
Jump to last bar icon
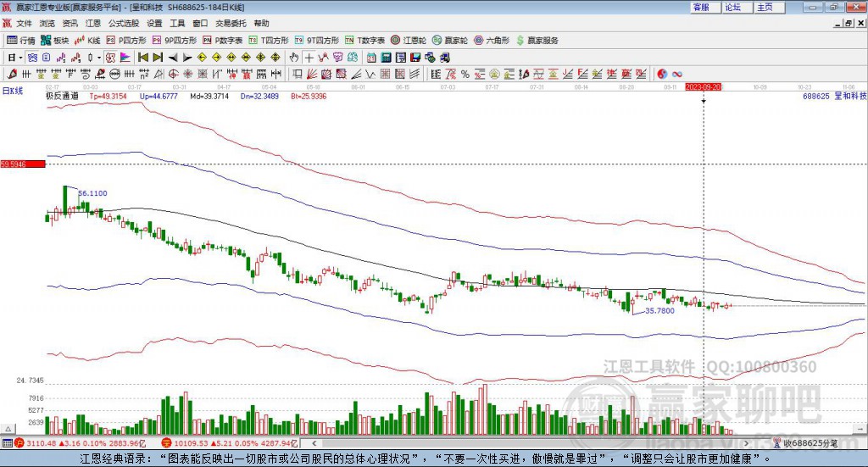(x=158, y=58)
